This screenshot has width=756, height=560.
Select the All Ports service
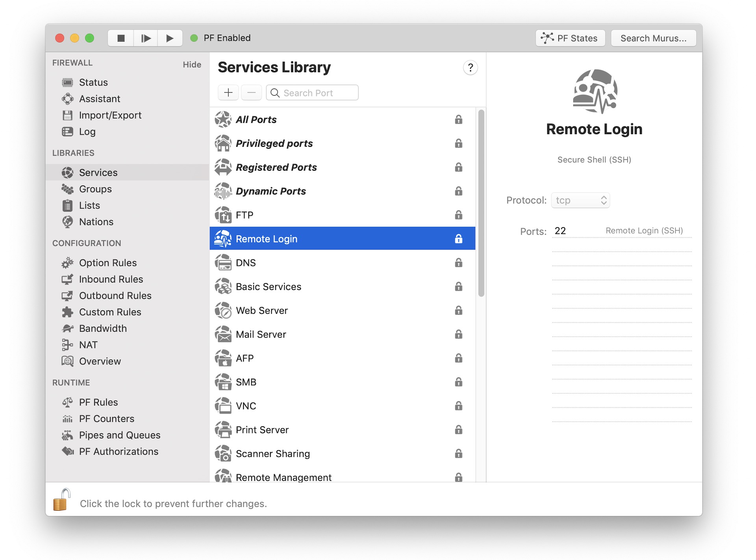[x=342, y=119]
